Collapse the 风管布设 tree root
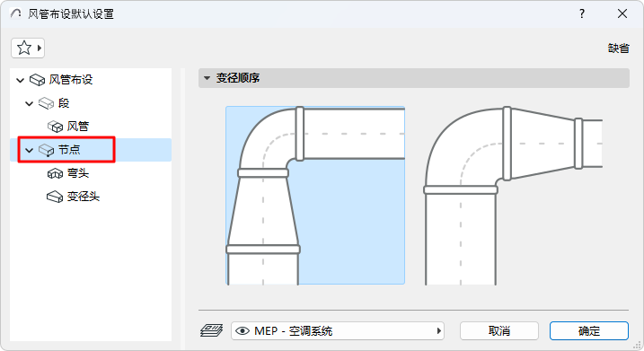The width and height of the screenshot is (644, 351). tap(20, 80)
